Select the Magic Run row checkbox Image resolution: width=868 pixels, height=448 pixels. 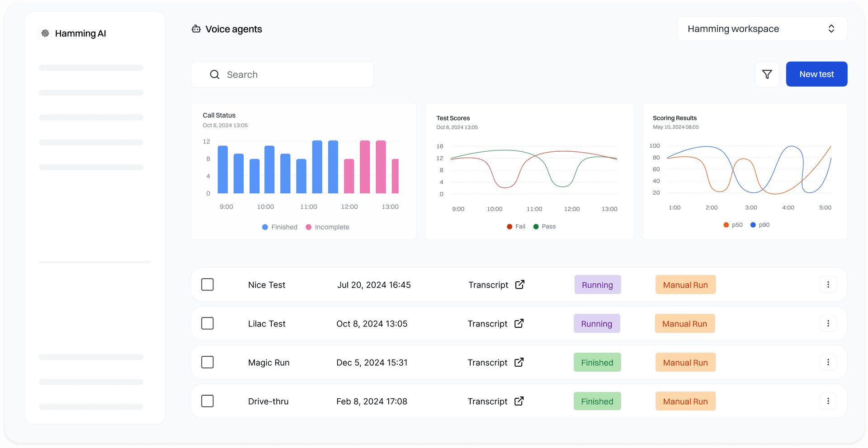pyautogui.click(x=207, y=362)
